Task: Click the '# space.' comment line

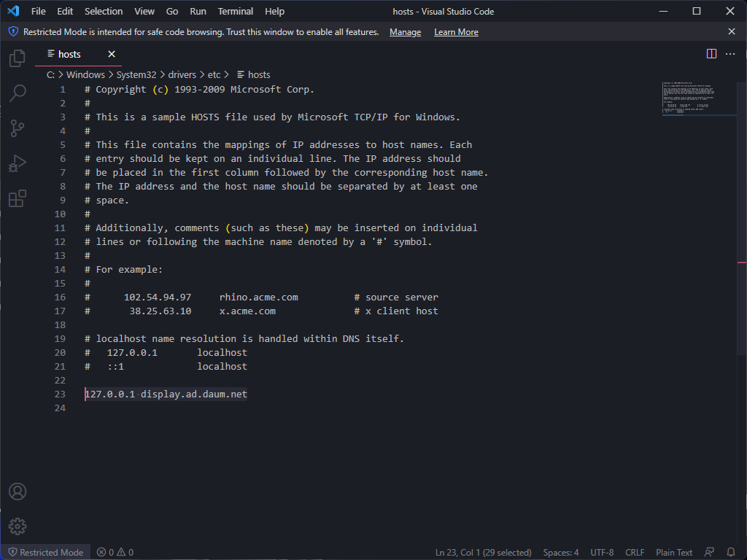Action: [x=107, y=200]
